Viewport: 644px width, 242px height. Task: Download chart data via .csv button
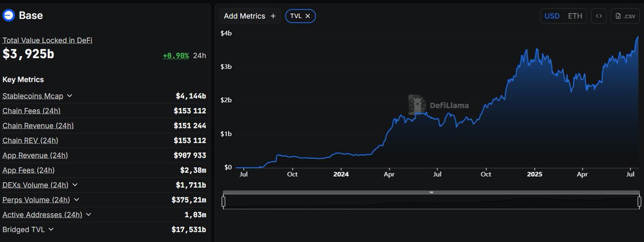coord(625,16)
